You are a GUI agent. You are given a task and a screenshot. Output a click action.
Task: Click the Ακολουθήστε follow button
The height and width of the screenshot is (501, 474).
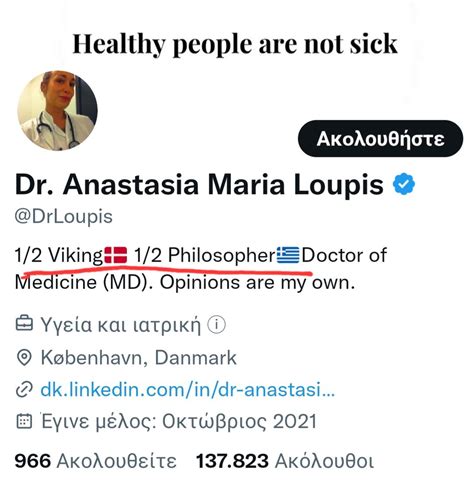(x=380, y=139)
